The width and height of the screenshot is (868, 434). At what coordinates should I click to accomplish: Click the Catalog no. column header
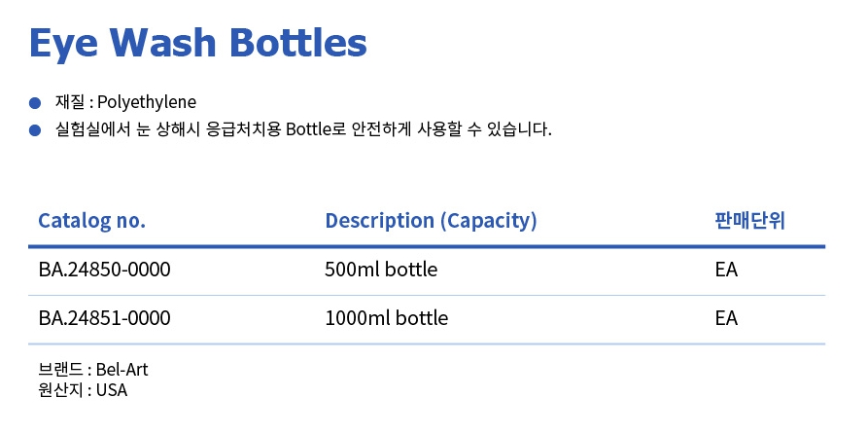[x=91, y=221]
